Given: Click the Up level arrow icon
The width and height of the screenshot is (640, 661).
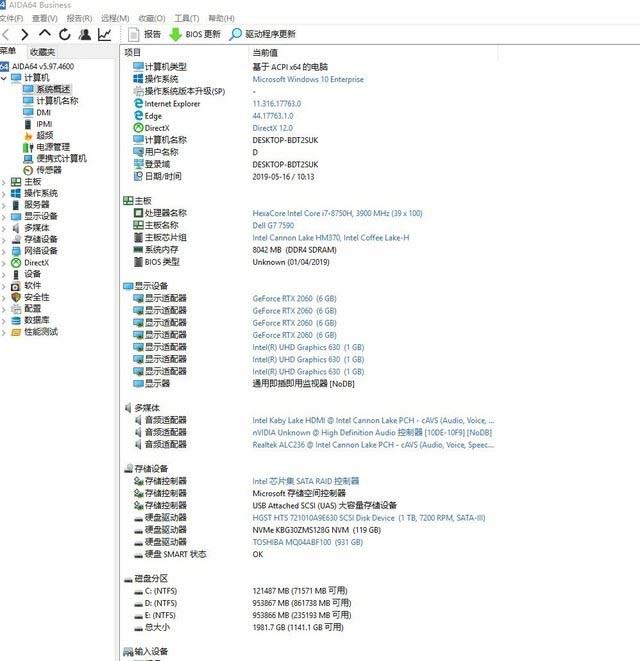Looking at the screenshot, I should coord(44,34).
